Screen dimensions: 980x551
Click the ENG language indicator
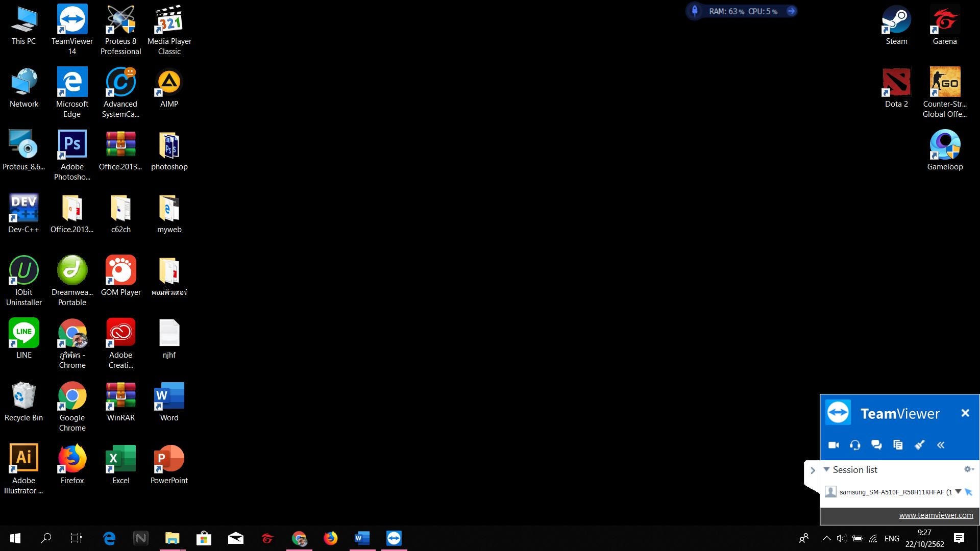click(892, 538)
